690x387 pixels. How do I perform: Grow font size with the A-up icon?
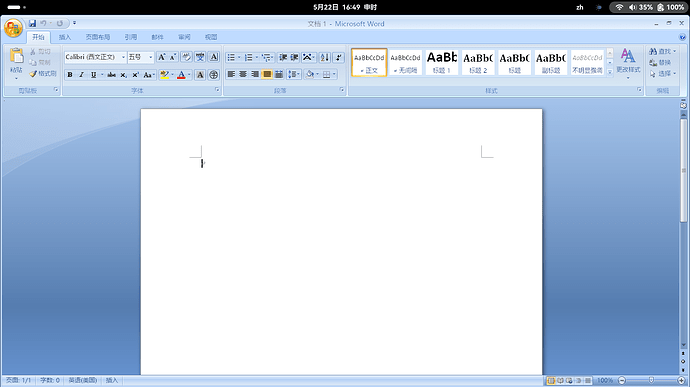point(161,57)
